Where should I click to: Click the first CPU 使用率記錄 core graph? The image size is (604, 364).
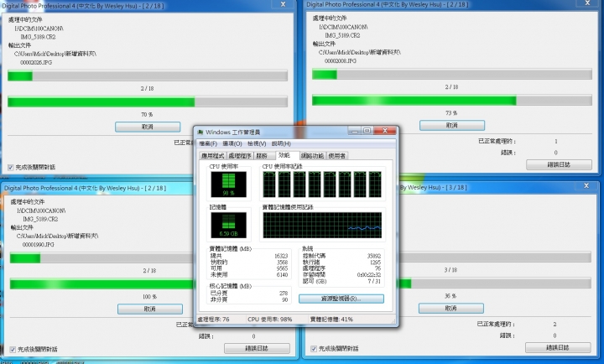tap(269, 185)
